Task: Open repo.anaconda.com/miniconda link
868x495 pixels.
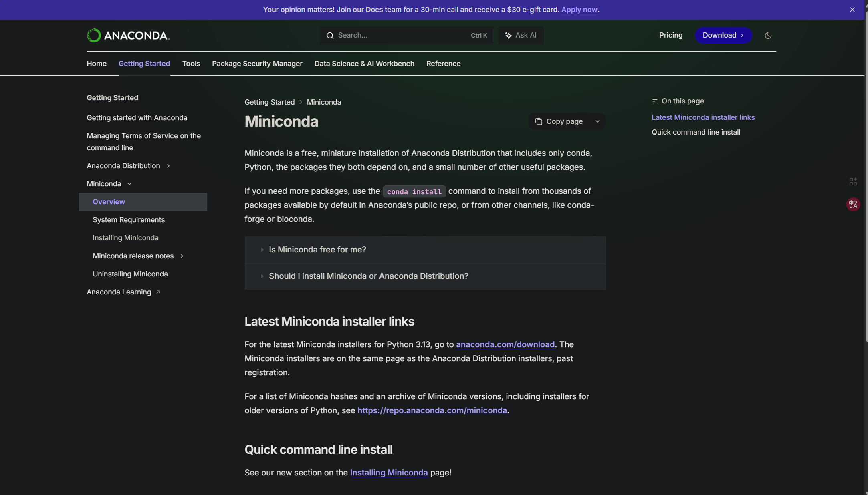Action: tap(432, 410)
